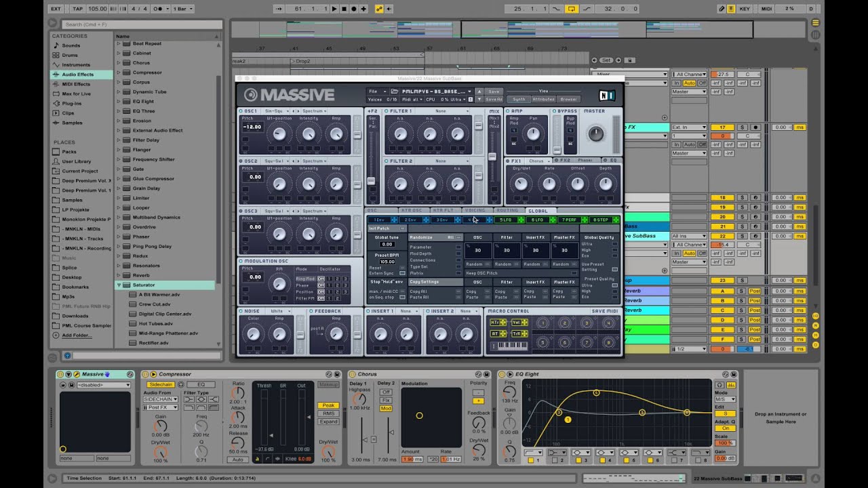Click the transport record button

pyautogui.click(x=354, y=9)
